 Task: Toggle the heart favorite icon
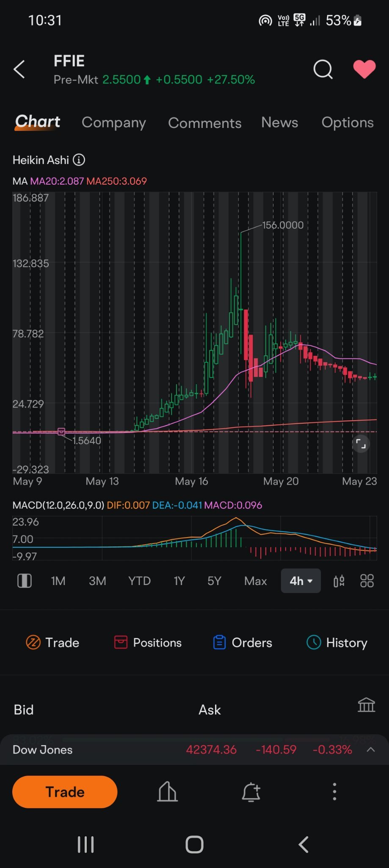(x=364, y=69)
